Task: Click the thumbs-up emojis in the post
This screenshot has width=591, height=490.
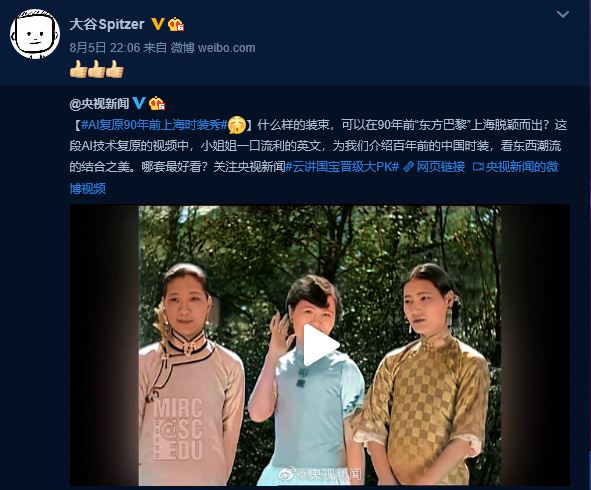Action: [96, 69]
